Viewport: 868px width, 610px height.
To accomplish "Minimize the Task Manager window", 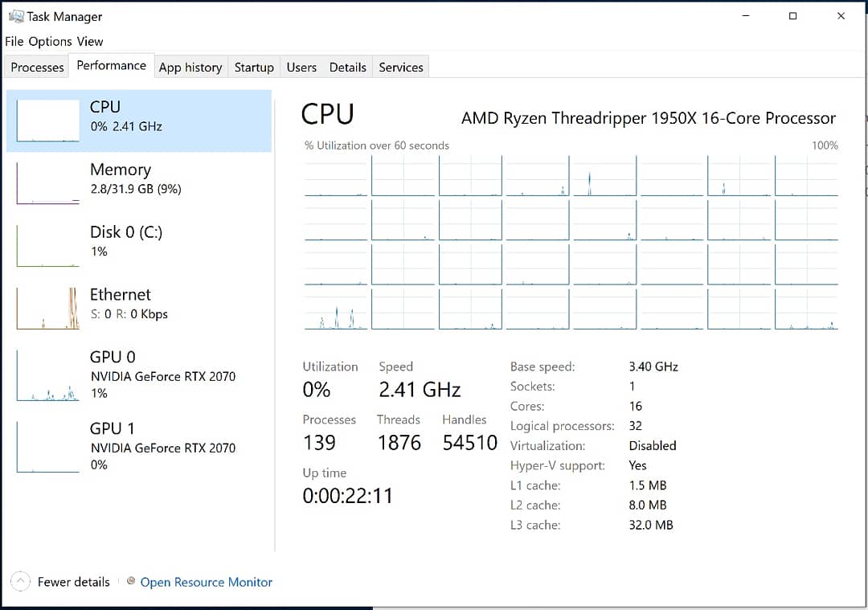I will pyautogui.click(x=746, y=16).
